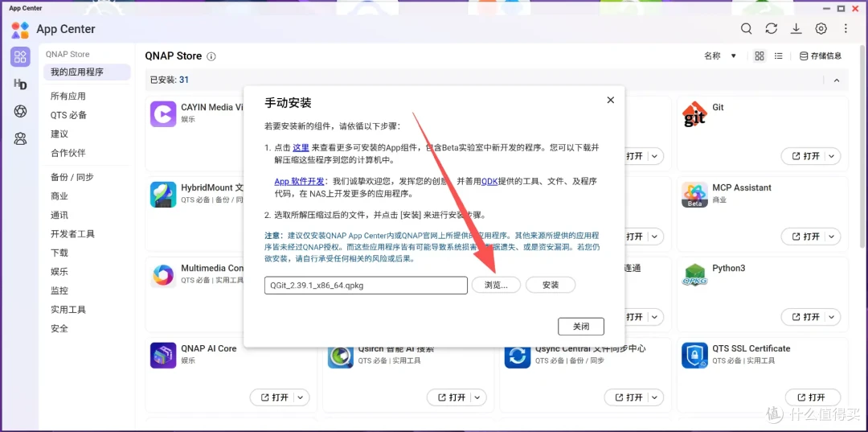
Task: Select 商业 category
Action: pos(59,196)
